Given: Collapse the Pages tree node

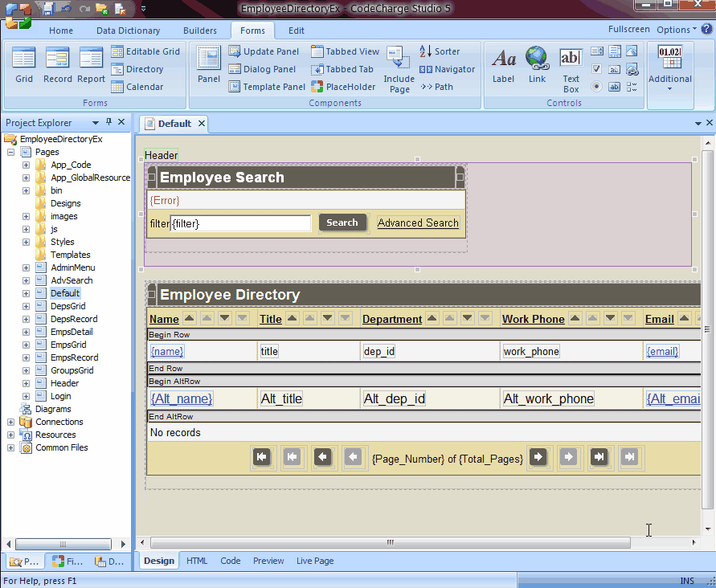Looking at the screenshot, I should 10,152.
